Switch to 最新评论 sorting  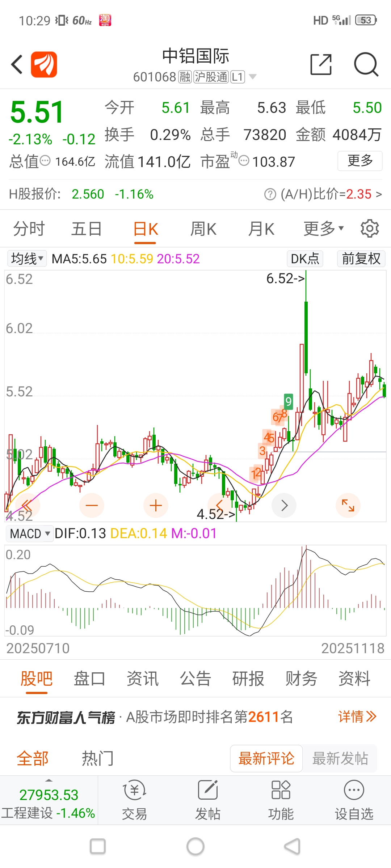[x=266, y=758]
